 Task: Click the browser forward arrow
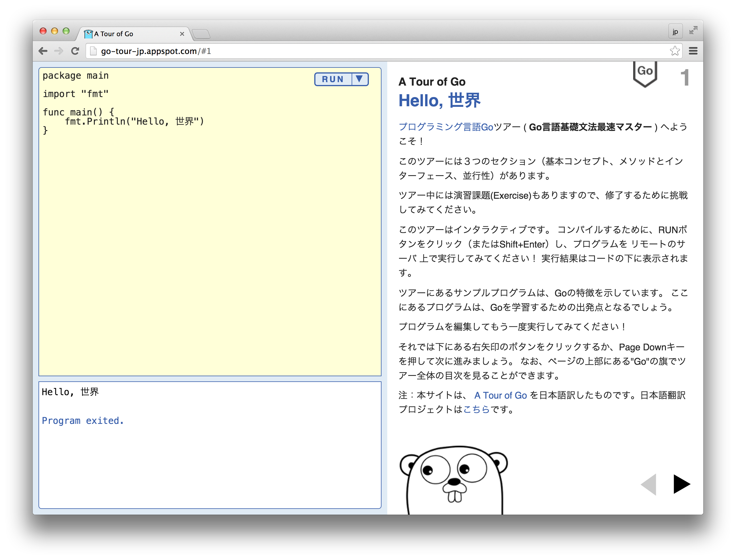pos(59,51)
